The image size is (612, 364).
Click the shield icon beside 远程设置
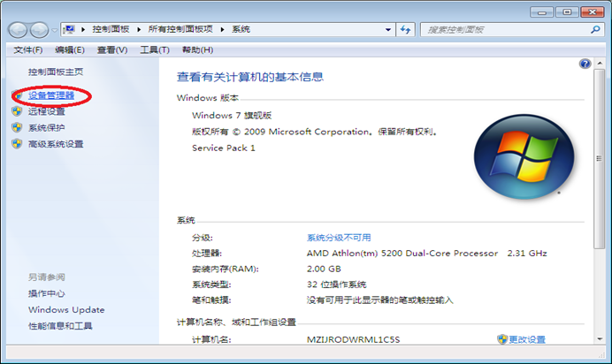pos(17,111)
